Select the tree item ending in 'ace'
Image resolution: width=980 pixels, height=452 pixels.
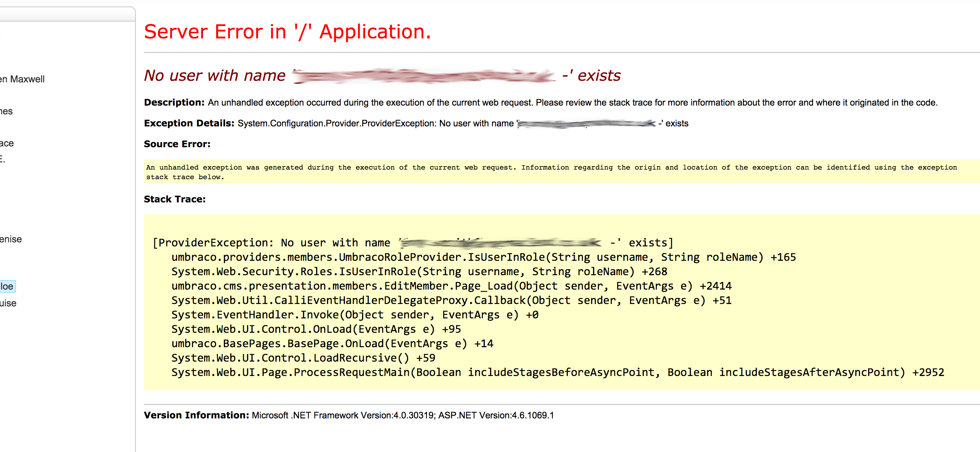[x=7, y=143]
